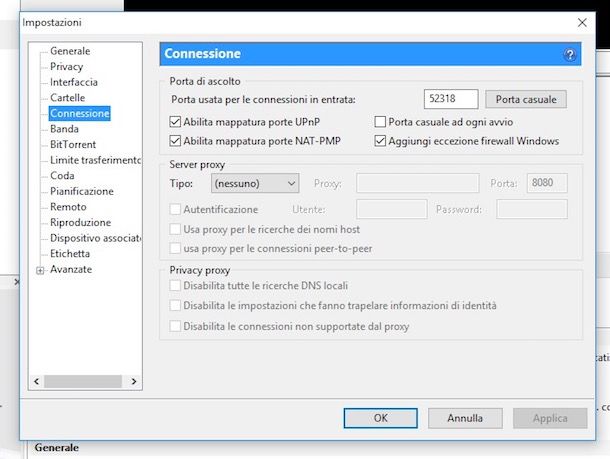
Task: Open Dispositivo associato settings
Action: 95,238
